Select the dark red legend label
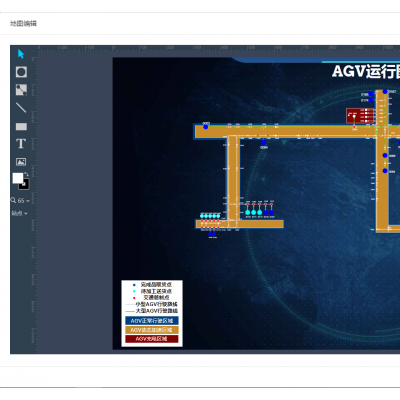Viewport: 400px width, 400px height. click(152, 339)
